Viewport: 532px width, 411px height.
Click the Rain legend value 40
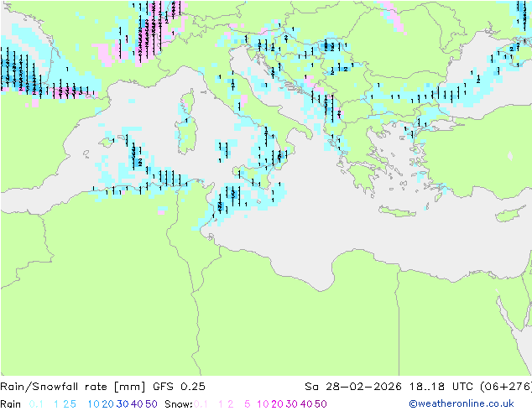tap(137, 404)
